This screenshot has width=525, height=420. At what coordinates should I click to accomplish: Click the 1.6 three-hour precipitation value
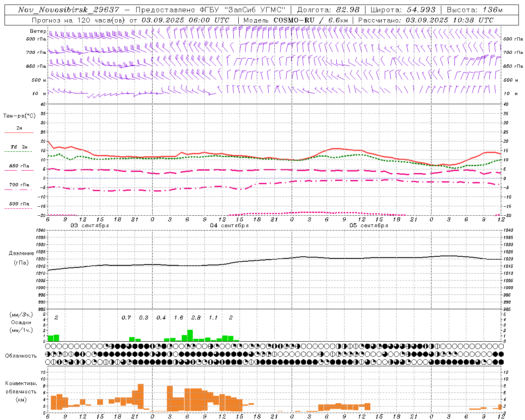(x=178, y=318)
